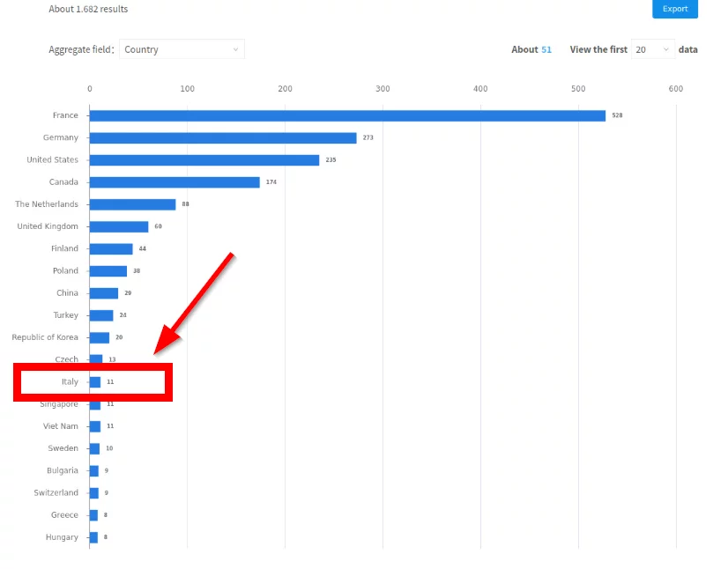Click the Republic of Korea bar
This screenshot has width=728, height=569.
(99, 337)
